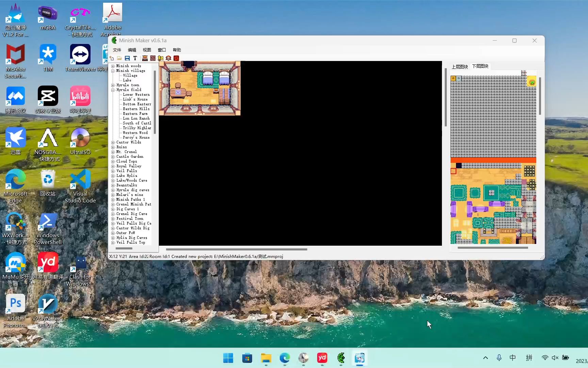The height and width of the screenshot is (368, 588).
Task: Click the Windows Start button
Action: [228, 358]
